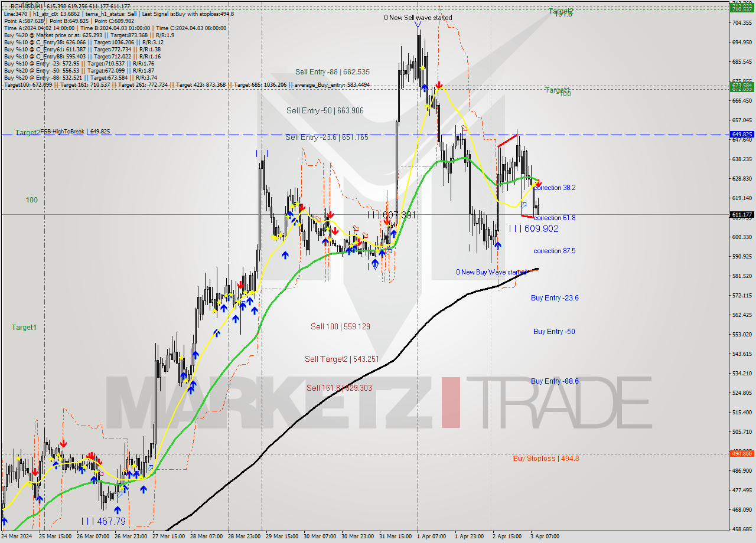Select the blue 649.825 price tag on axis
The image size is (756, 543).
[x=742, y=135]
